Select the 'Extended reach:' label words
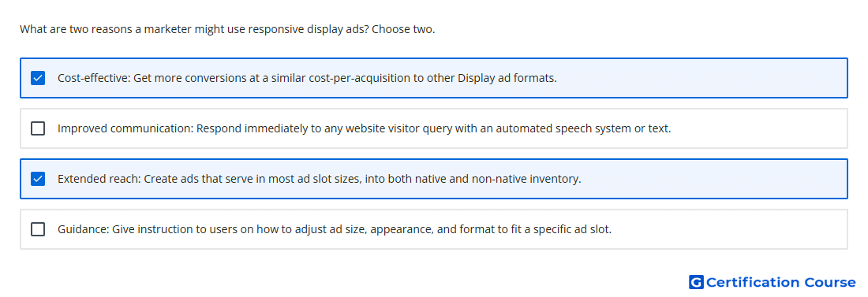The width and height of the screenshot is (868, 297). point(99,179)
